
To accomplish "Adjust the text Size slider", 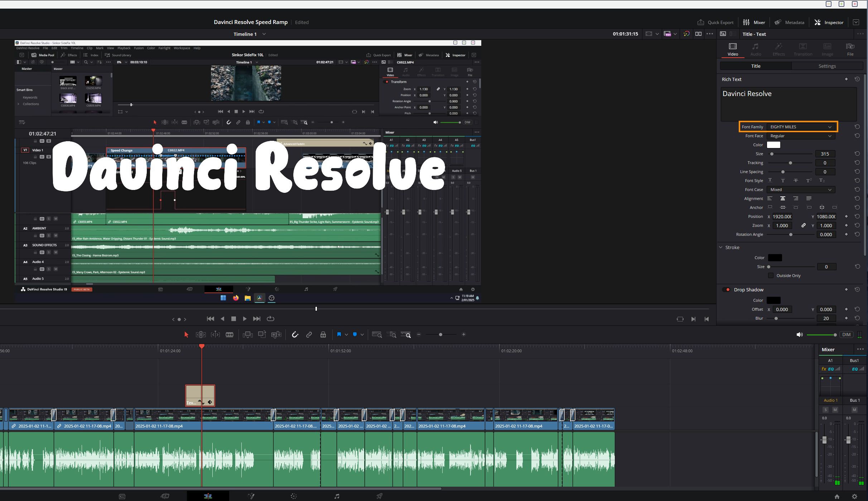I will click(x=772, y=154).
